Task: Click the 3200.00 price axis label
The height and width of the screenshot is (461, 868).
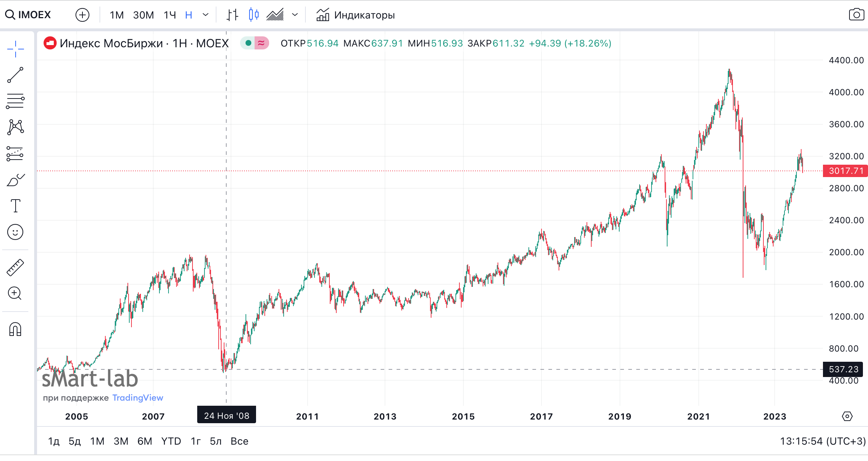Action: 846,156
